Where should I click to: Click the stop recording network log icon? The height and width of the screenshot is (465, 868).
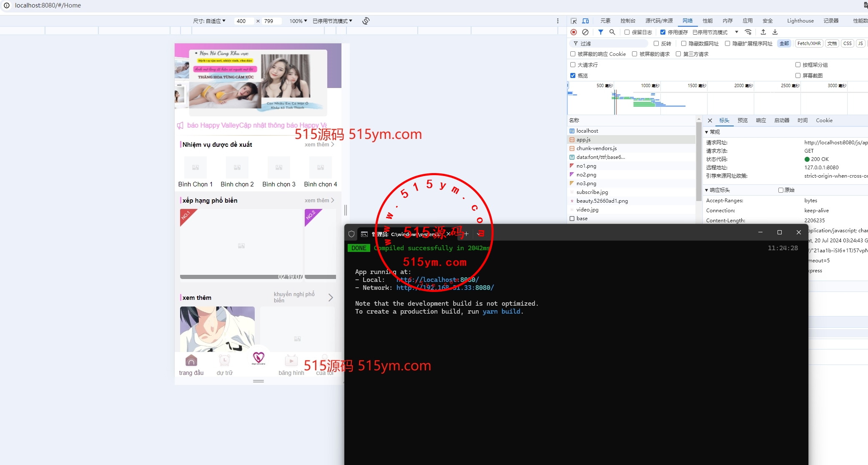click(574, 32)
